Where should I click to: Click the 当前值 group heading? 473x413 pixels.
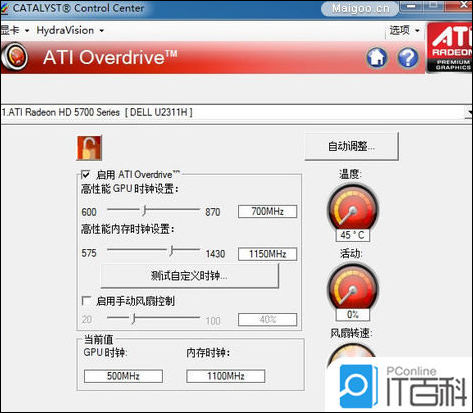pos(98,340)
